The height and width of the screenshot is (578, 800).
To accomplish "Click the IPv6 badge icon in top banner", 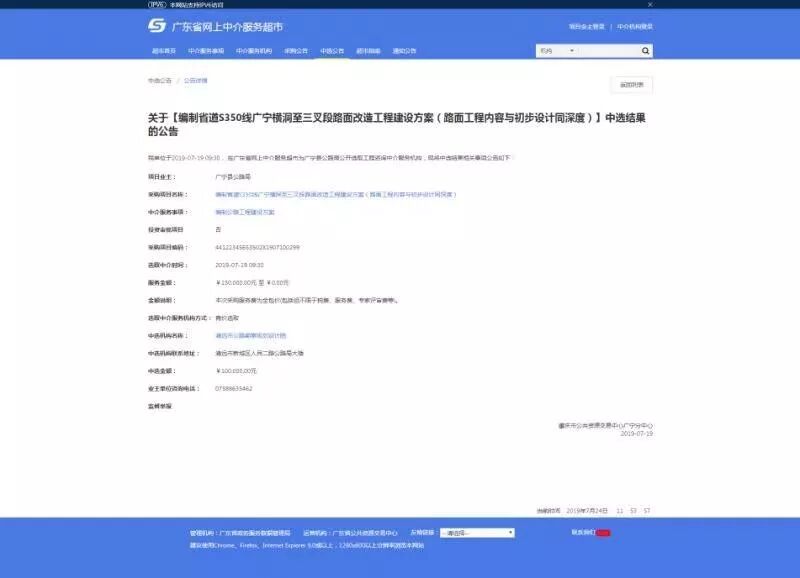I will 155,5.
